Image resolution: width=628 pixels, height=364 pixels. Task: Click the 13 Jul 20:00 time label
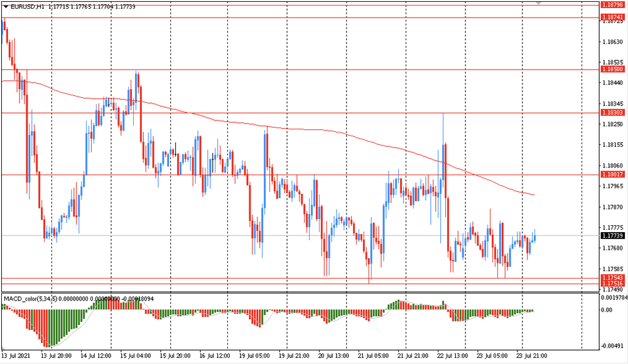(x=56, y=356)
